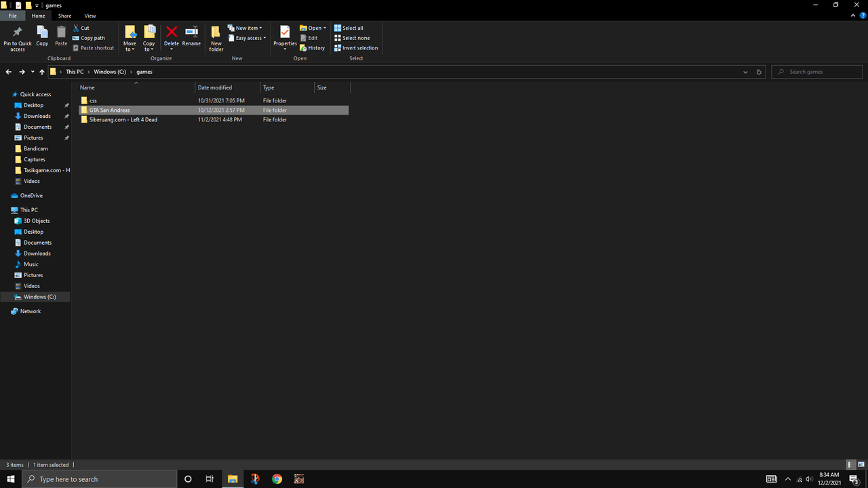Switch to the View ribbon tab
This screenshot has height=488, width=868.
point(90,16)
